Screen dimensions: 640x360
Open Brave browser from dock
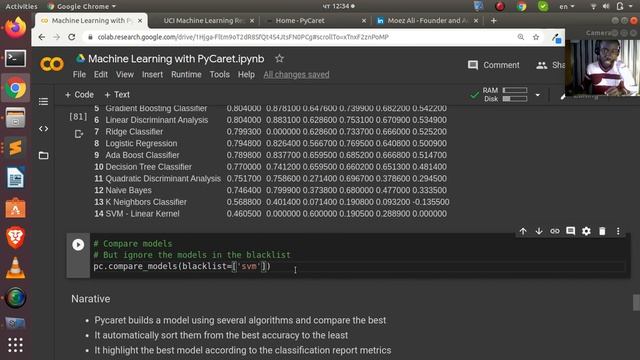pos(16,238)
